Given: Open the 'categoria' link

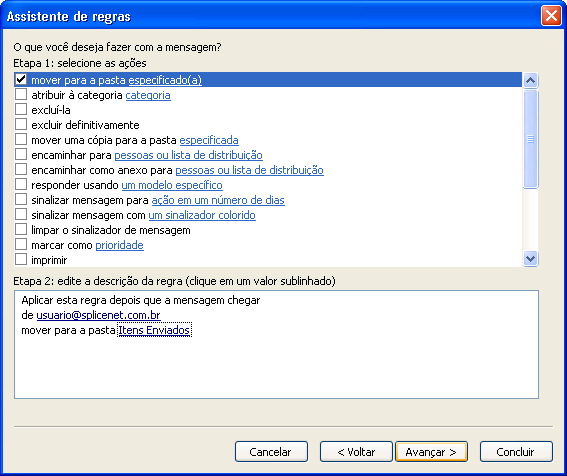Looking at the screenshot, I should tap(148, 95).
